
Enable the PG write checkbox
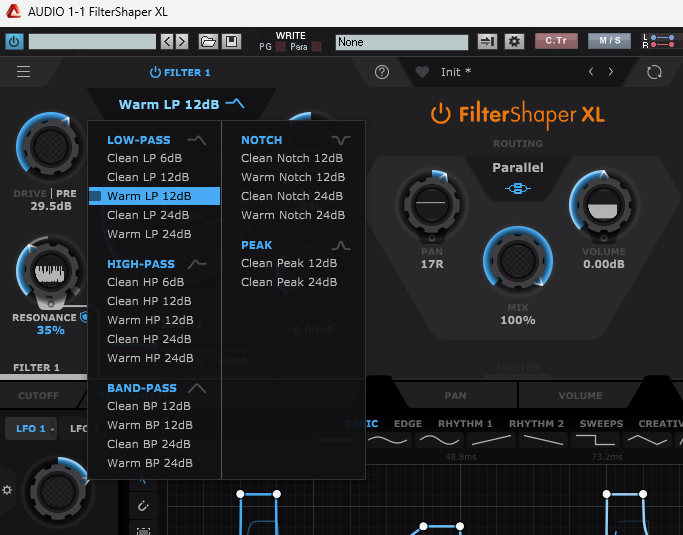coord(281,47)
